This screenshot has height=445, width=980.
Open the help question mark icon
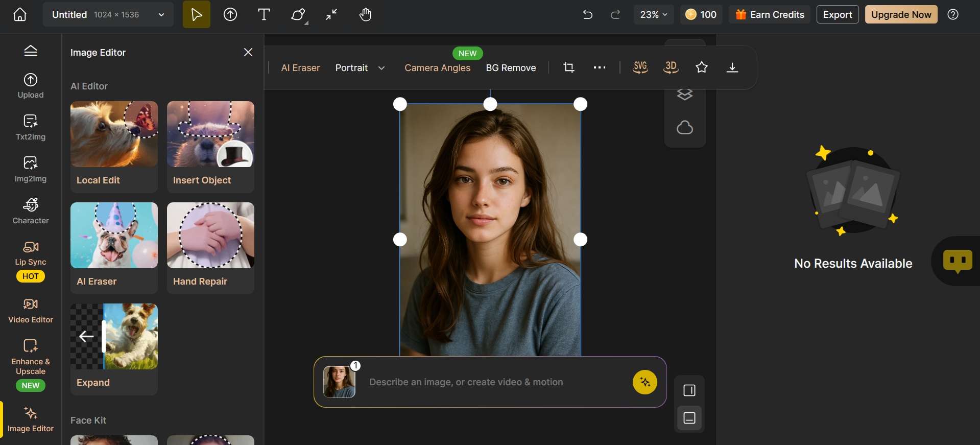click(953, 14)
